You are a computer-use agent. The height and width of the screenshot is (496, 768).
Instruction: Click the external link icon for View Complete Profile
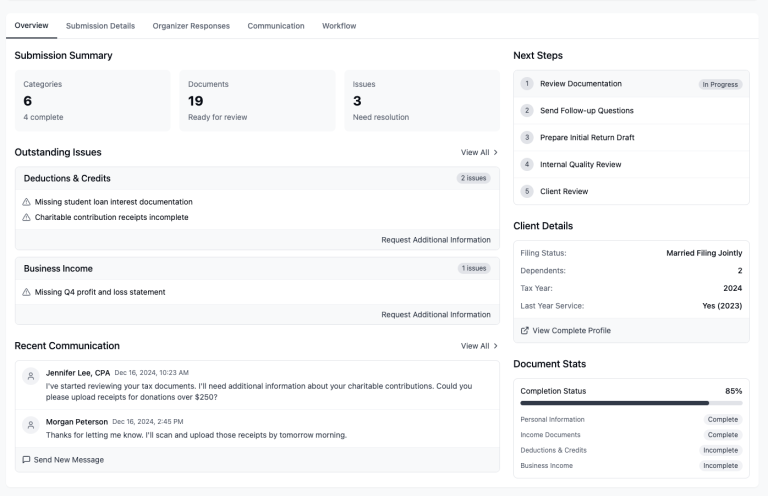click(525, 330)
